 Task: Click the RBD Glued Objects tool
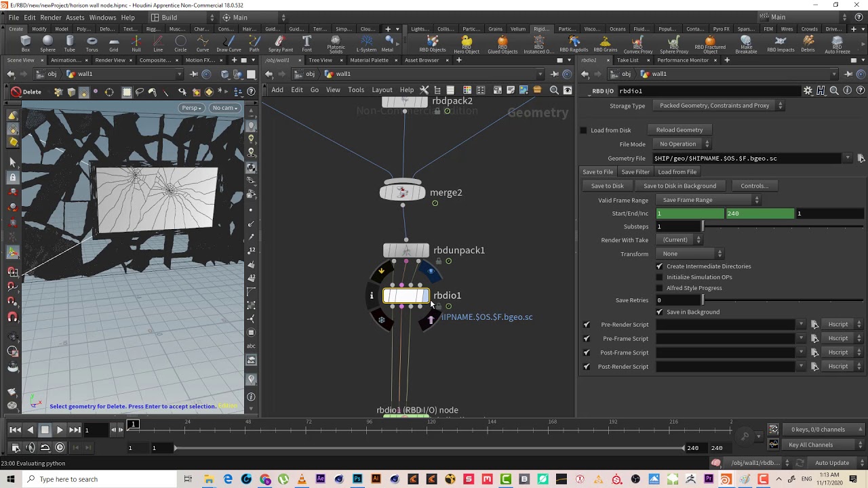point(502,45)
